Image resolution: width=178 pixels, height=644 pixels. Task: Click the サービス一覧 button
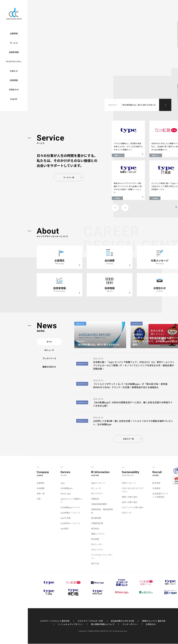tap(69, 177)
